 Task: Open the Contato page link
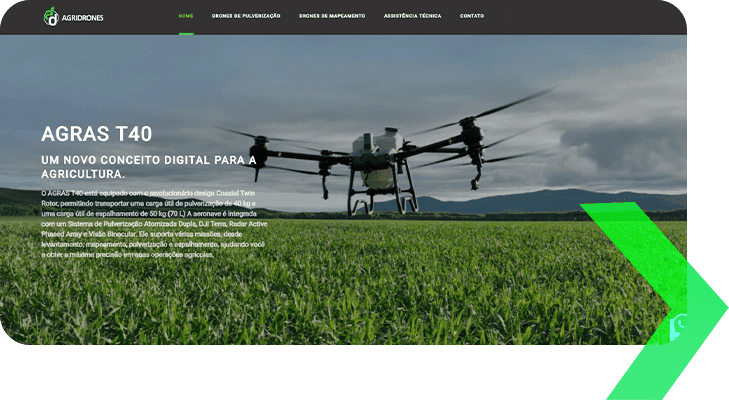[x=472, y=16]
